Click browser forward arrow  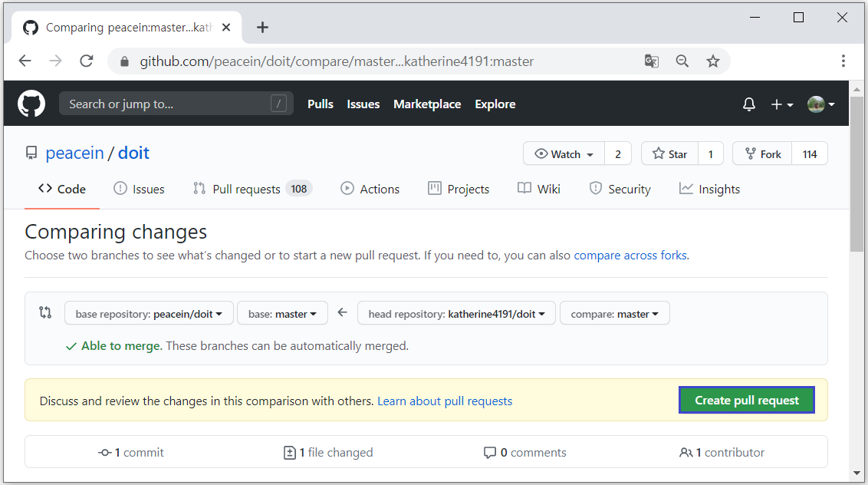pos(55,61)
